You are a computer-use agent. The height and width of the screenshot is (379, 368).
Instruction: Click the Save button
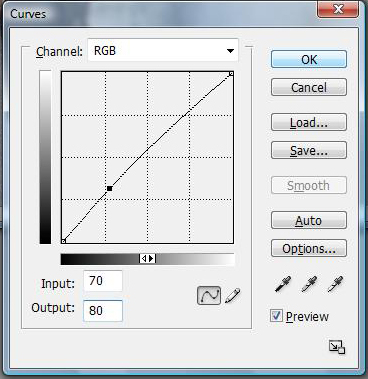click(309, 150)
